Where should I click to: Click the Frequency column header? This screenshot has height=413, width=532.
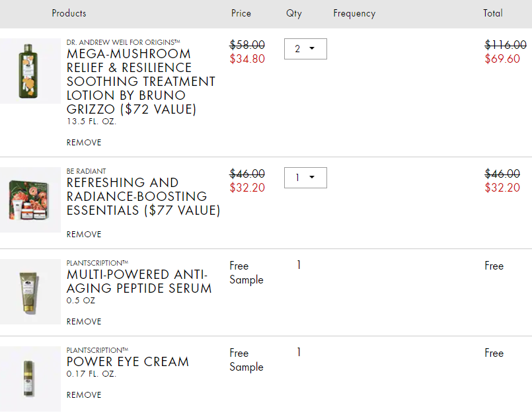(354, 14)
